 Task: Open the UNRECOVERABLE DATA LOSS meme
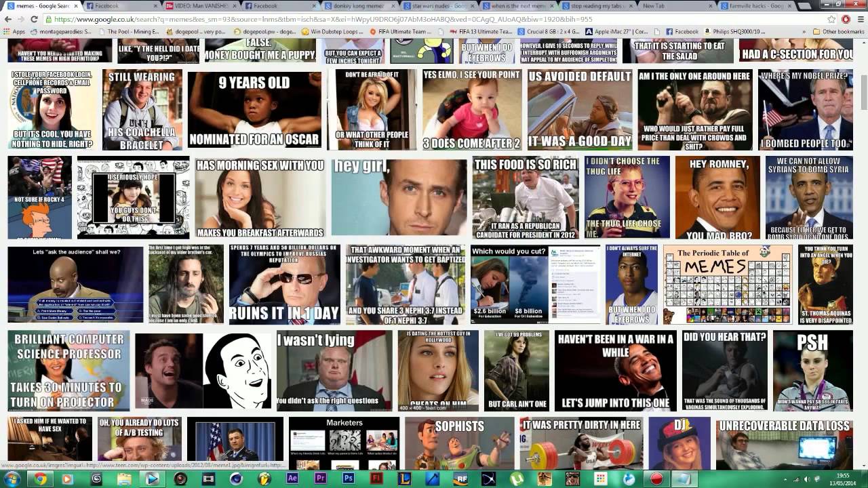[x=784, y=443]
